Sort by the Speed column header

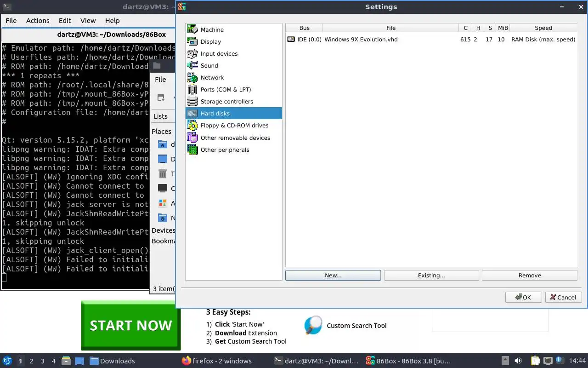(543, 28)
